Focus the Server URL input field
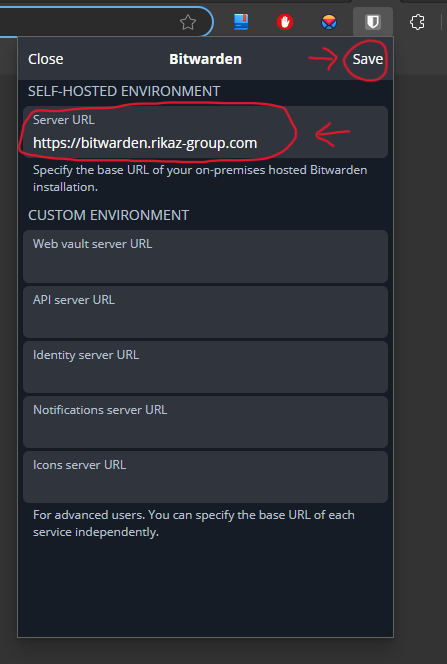 click(x=205, y=132)
